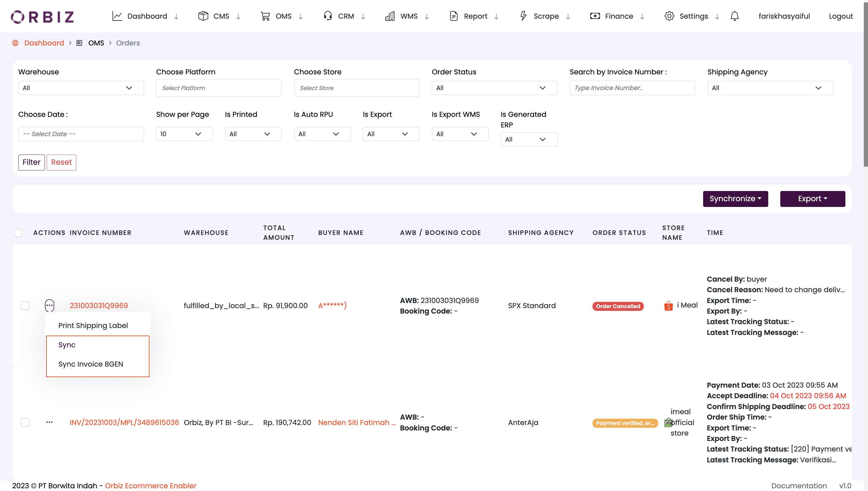Screen dimensions: 868x491
Task: Click the WMS building icon
Action: pos(390,16)
